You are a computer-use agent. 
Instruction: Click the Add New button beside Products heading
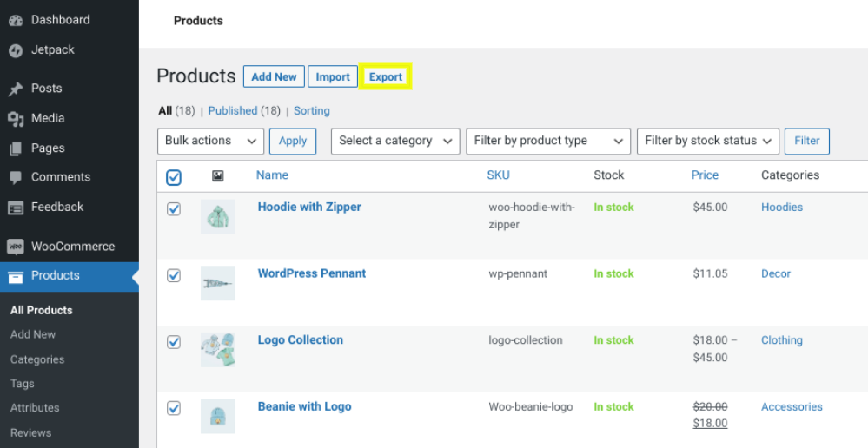tap(274, 76)
